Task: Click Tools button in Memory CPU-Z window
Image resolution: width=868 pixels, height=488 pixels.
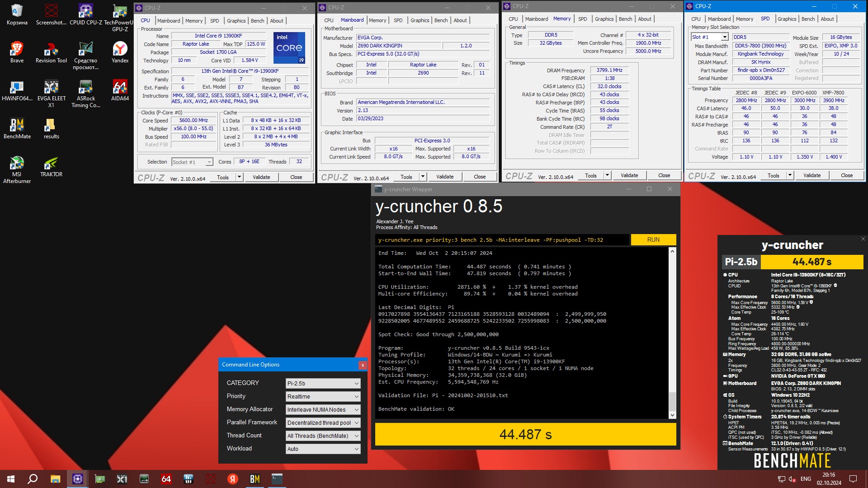Action: (x=590, y=175)
